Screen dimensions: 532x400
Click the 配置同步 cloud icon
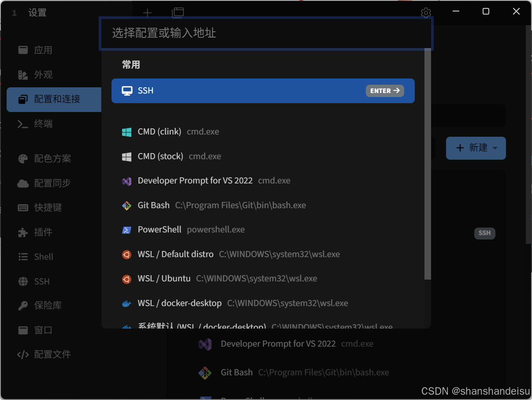pos(23,183)
